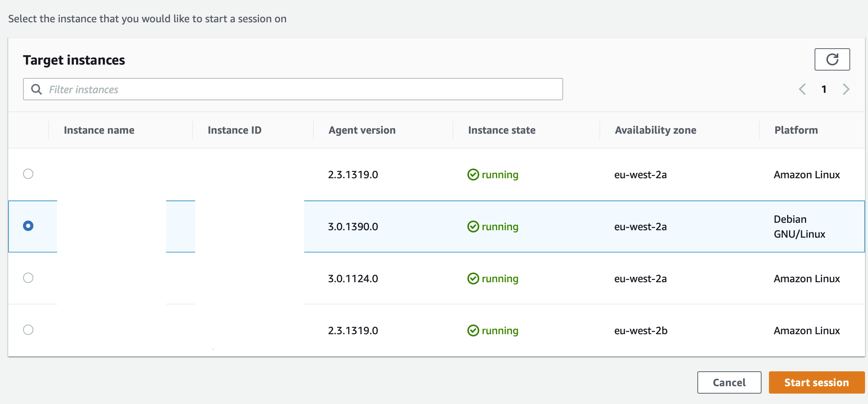Click running status icon for agent 3.0.1124.0
Viewport: 868px width, 404px height.
[473, 278]
